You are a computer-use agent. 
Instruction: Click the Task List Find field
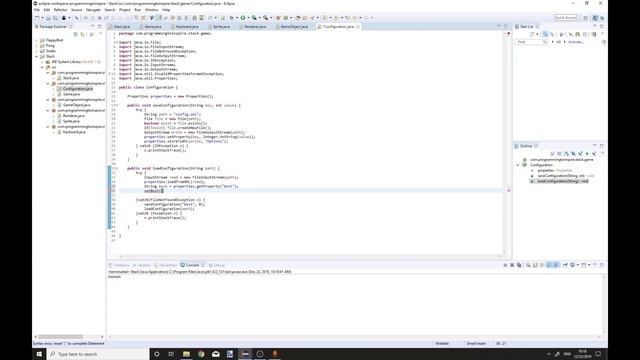coord(531,42)
